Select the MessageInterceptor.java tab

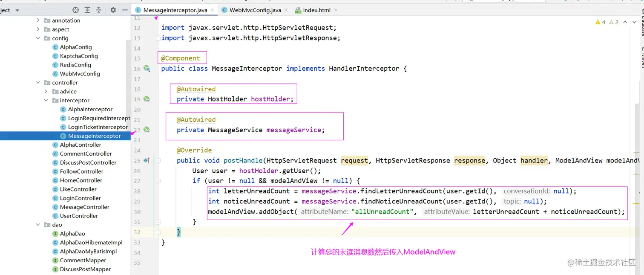coord(175,10)
